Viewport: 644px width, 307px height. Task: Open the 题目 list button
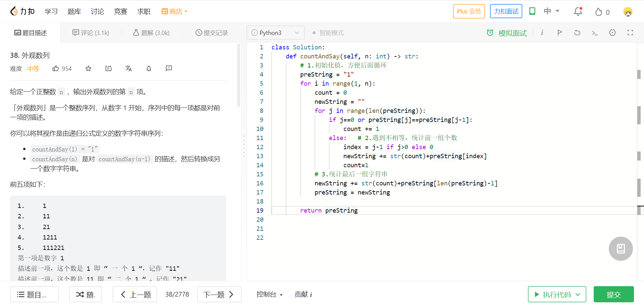coord(34,294)
